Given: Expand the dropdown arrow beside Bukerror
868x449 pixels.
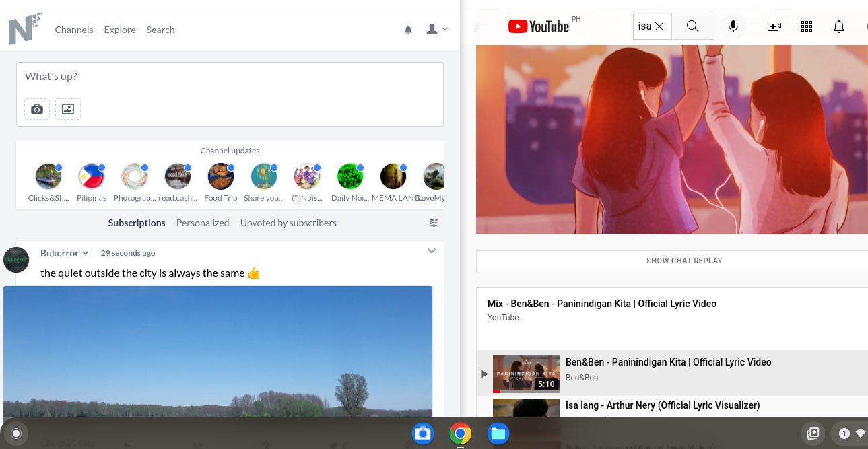Looking at the screenshot, I should [x=86, y=253].
